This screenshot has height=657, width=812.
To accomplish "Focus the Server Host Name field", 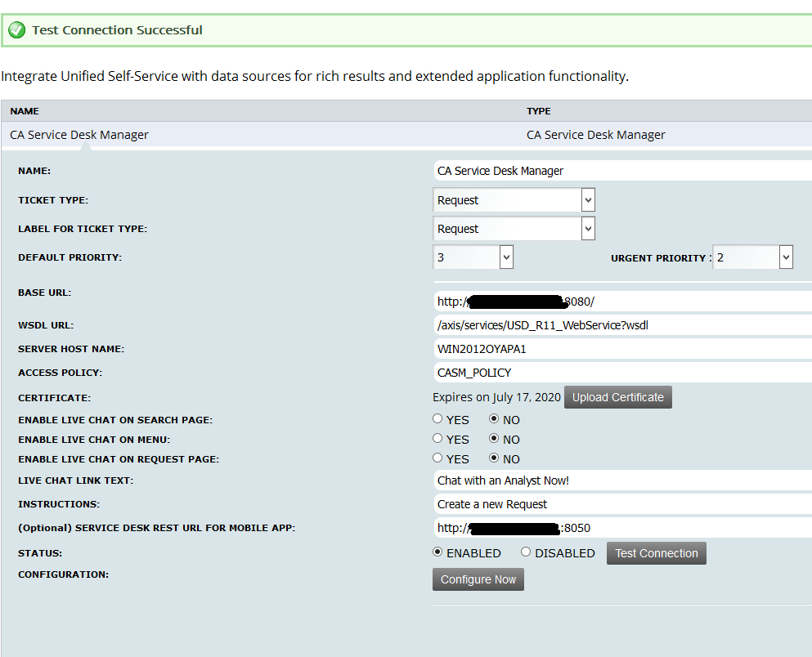I will [621, 349].
